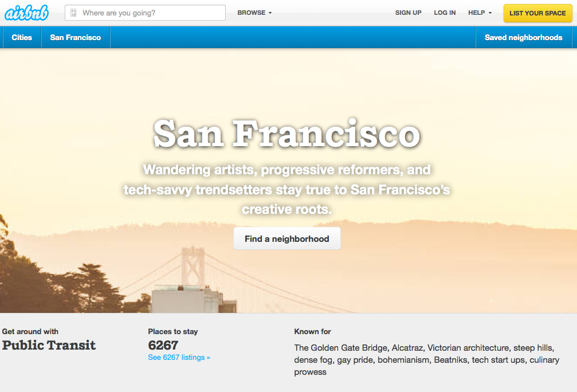Click the bridge tower in the hero photo
The height and width of the screenshot is (392, 577).
click(192, 268)
